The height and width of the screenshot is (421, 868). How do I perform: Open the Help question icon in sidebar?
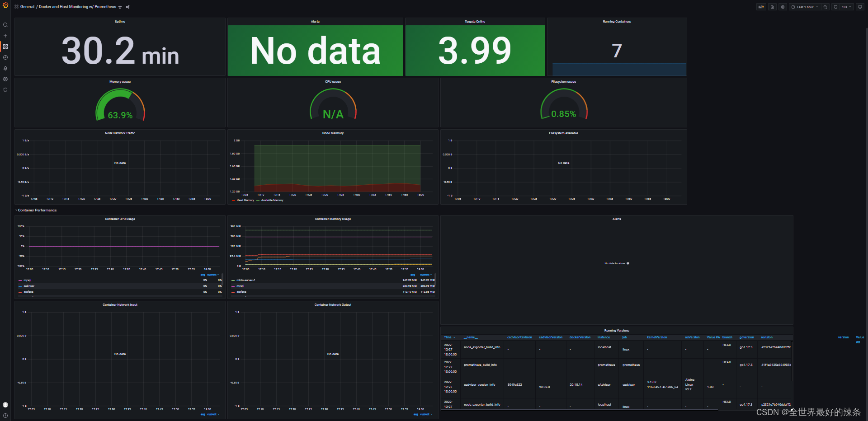tap(5, 416)
